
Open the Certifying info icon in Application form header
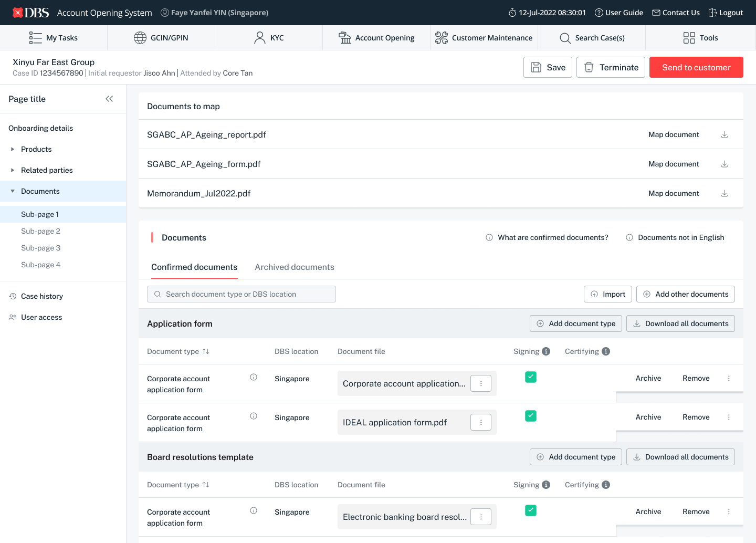coord(606,351)
